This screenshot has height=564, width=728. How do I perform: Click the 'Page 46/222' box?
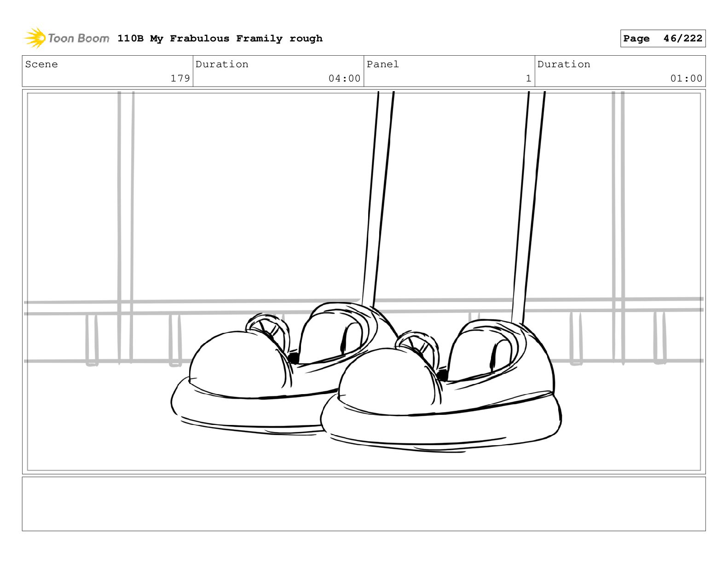click(x=663, y=39)
